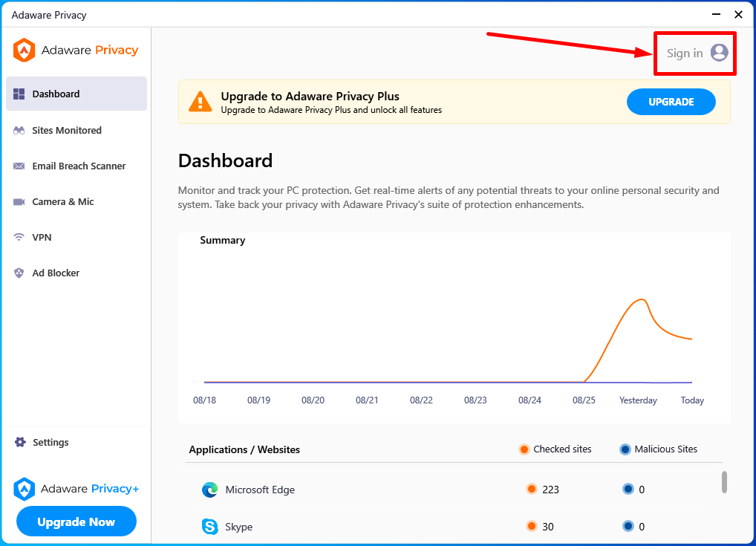The image size is (756, 546).
Task: Click the 08/25 date on the chart
Action: pos(584,400)
